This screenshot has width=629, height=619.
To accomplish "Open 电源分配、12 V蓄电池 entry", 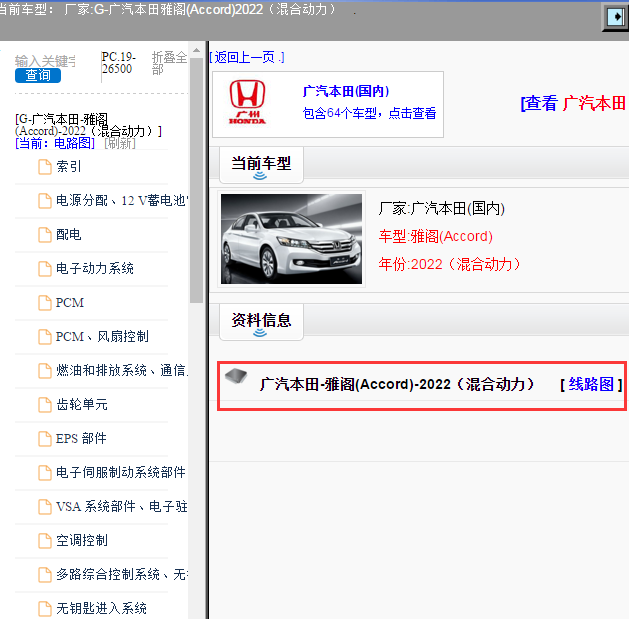I will [122, 200].
